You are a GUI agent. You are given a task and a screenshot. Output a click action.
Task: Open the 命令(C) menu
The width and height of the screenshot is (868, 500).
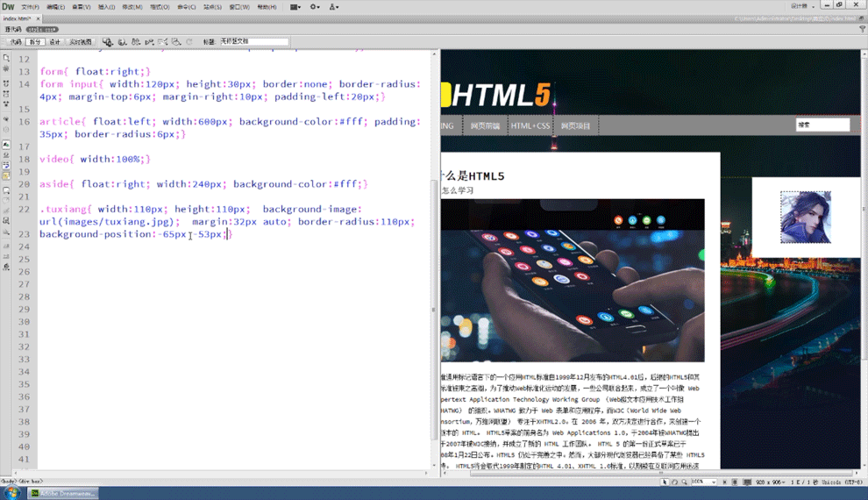click(x=187, y=7)
